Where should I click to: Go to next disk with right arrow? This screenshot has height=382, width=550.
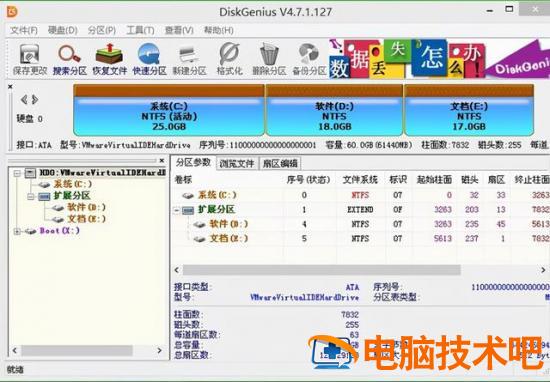pyautogui.click(x=35, y=100)
